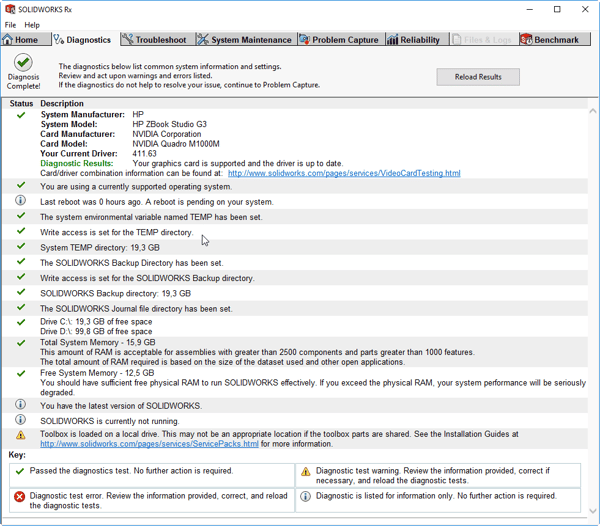Click the Problem Capture camera icon
The height and width of the screenshot is (526, 600).
tap(305, 39)
